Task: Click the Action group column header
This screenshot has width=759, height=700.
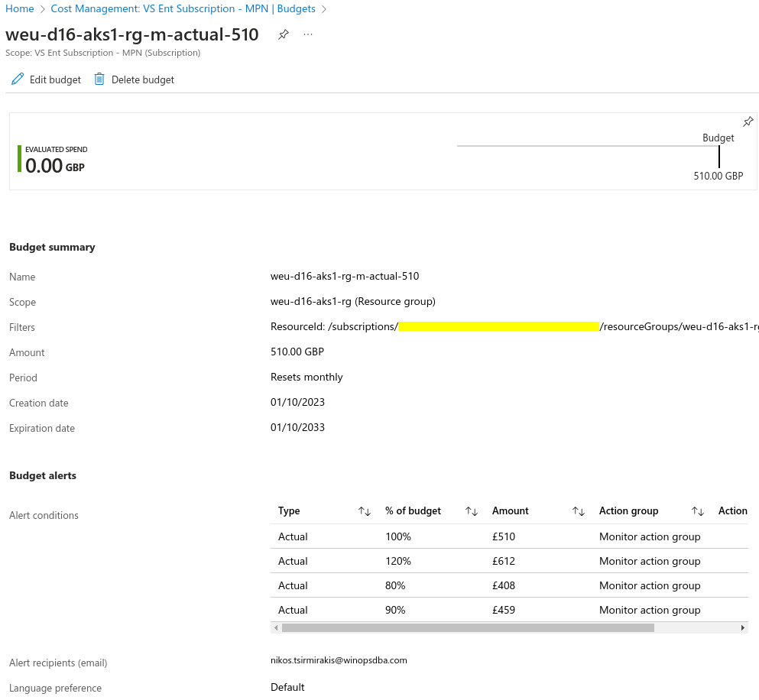Action: 628,511
